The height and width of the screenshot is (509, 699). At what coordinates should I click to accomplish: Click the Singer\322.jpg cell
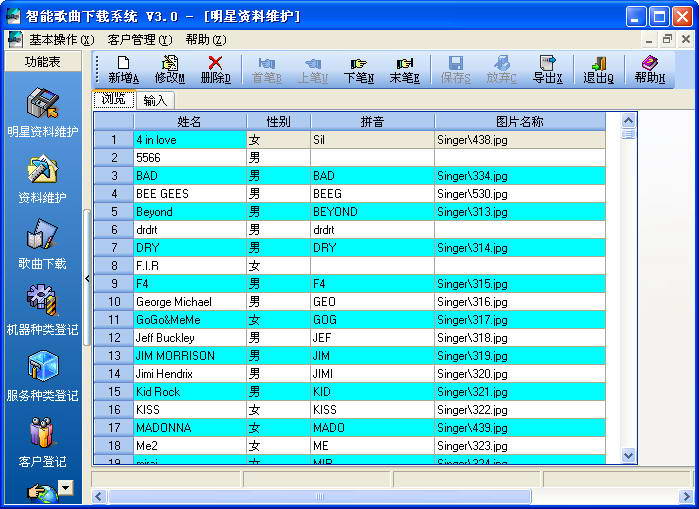(x=520, y=410)
